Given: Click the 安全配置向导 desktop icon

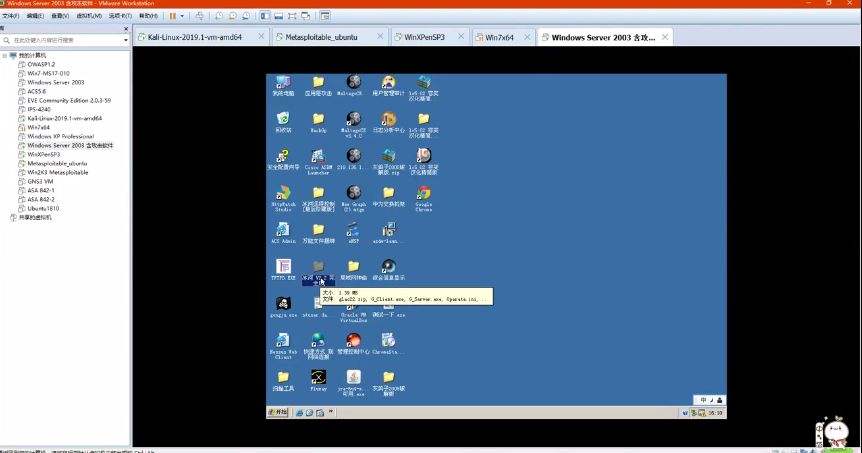Looking at the screenshot, I should pos(283,159).
